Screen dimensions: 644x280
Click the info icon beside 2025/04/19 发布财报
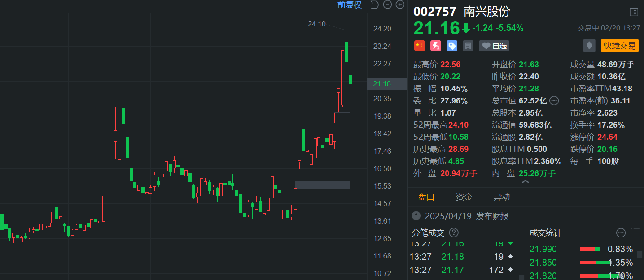click(416, 216)
